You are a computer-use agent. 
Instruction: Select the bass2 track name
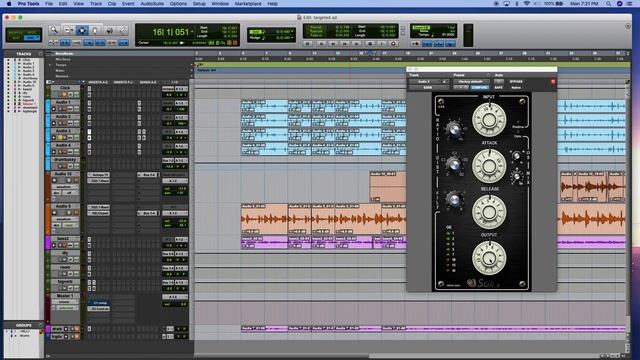click(63, 238)
